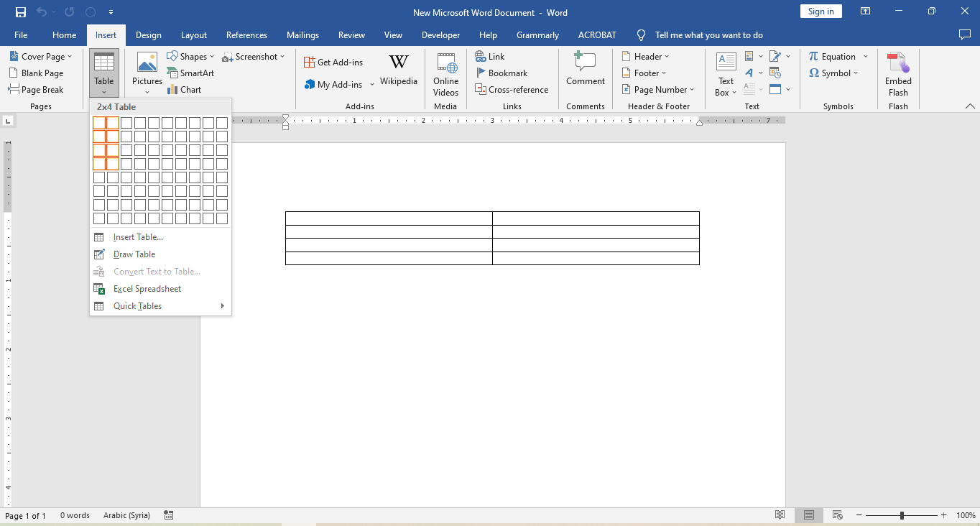Screen dimensions: 980x526
Task: Switch to Read Mode view in status bar
Action: tap(780, 515)
